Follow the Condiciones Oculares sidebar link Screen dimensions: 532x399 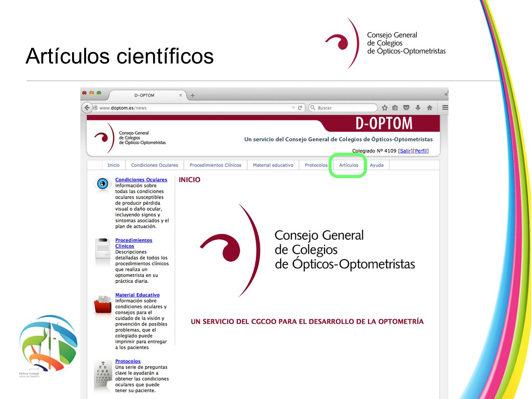tap(141, 180)
